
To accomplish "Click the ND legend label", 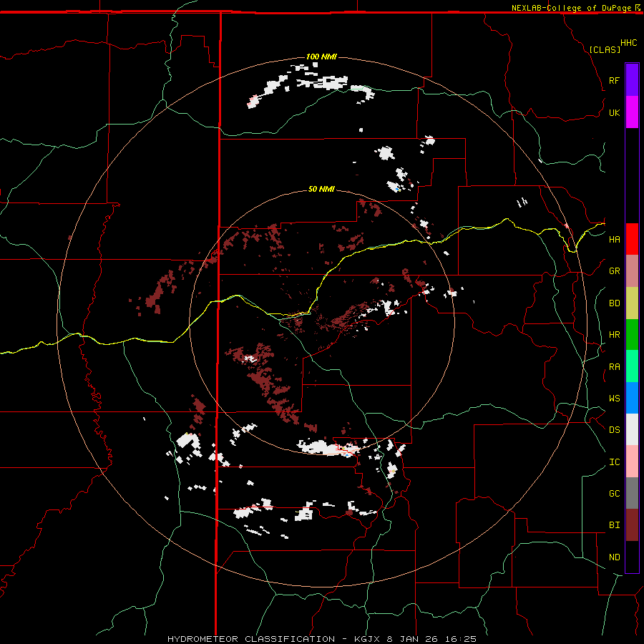I will click(614, 557).
